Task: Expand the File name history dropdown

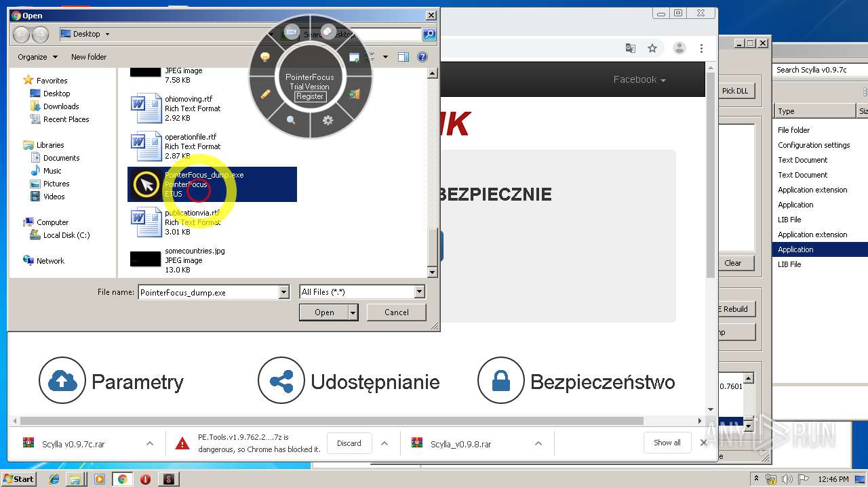Action: point(284,292)
